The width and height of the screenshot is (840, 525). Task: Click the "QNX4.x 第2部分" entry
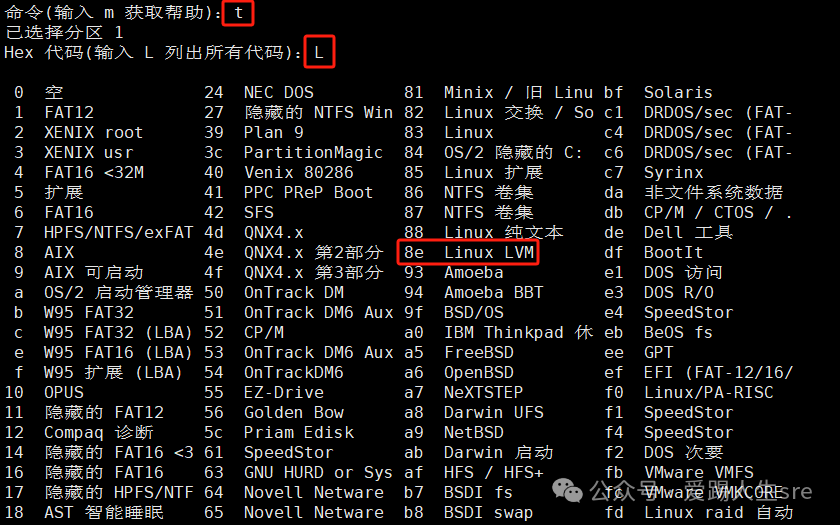click(x=314, y=252)
